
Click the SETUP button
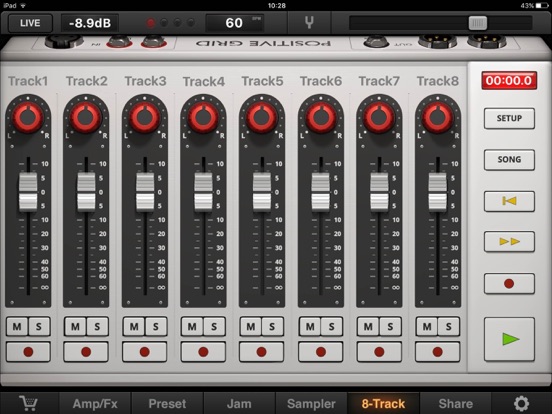coord(509,118)
